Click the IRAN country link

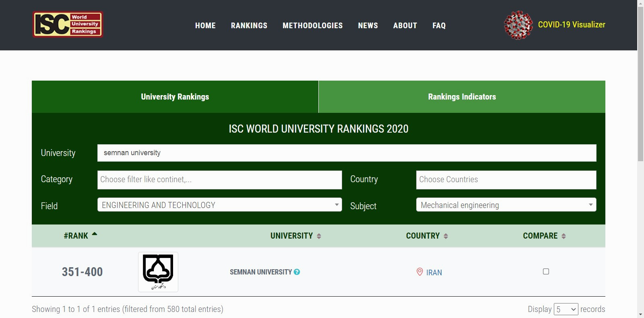pyautogui.click(x=434, y=272)
